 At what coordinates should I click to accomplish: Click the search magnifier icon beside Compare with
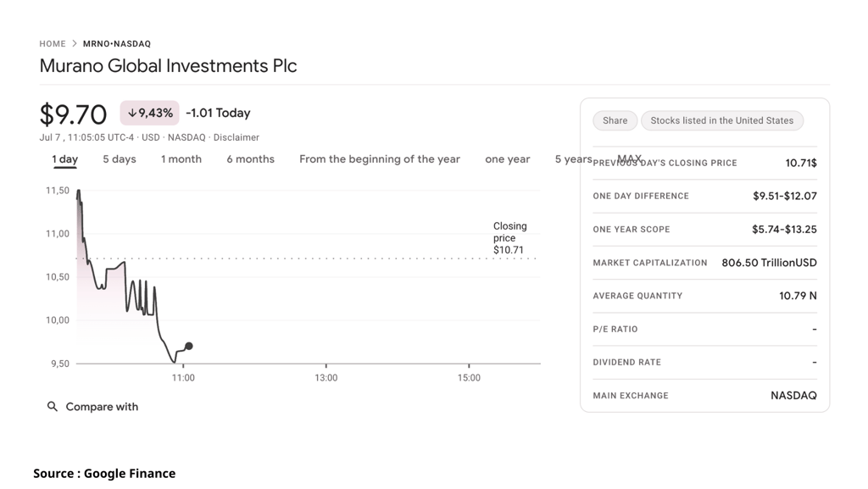pos(52,407)
